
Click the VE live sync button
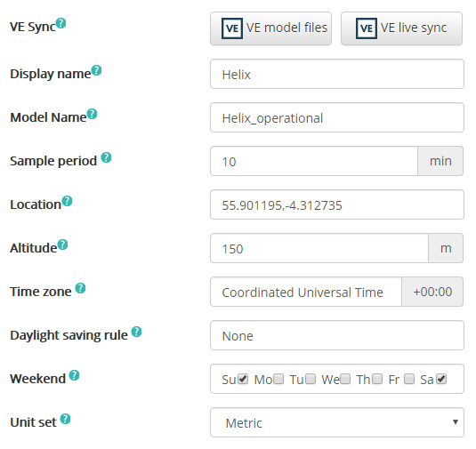click(401, 28)
